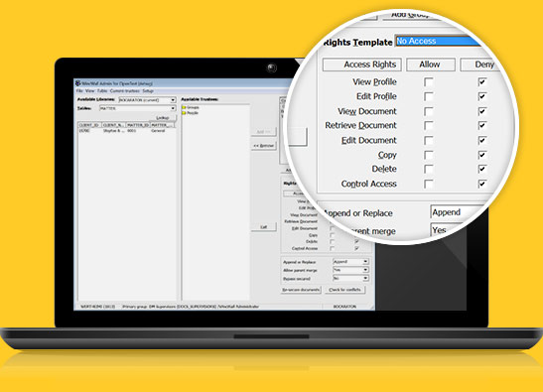Click the Check for conflicts button

point(344,290)
